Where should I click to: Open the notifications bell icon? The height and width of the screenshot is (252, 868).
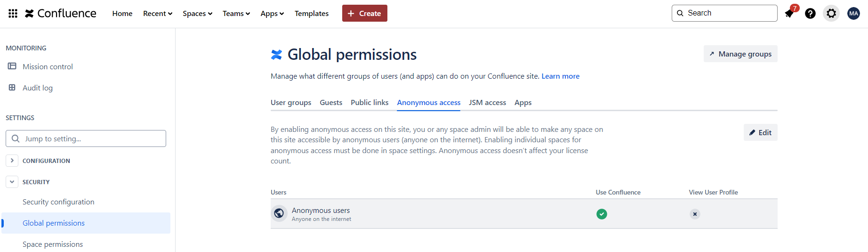tap(789, 14)
